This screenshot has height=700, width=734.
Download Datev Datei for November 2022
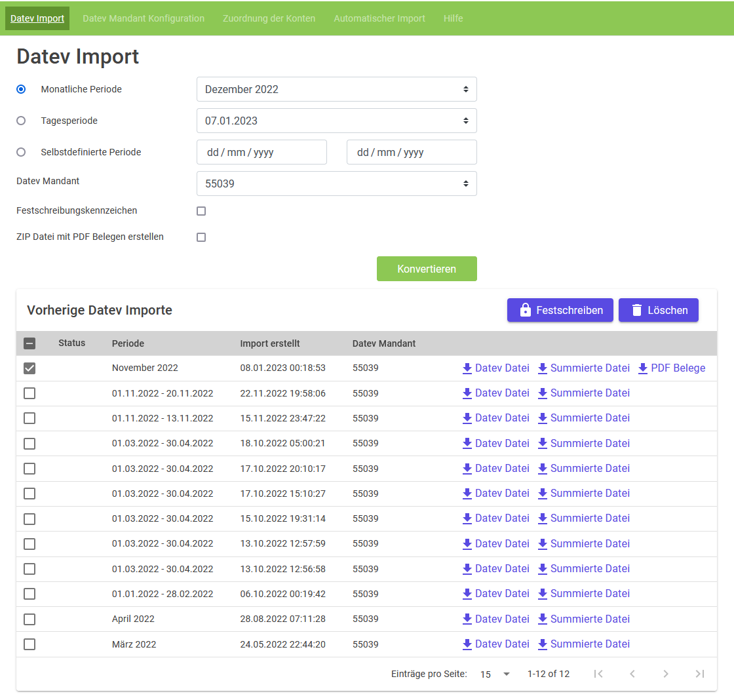(x=495, y=368)
